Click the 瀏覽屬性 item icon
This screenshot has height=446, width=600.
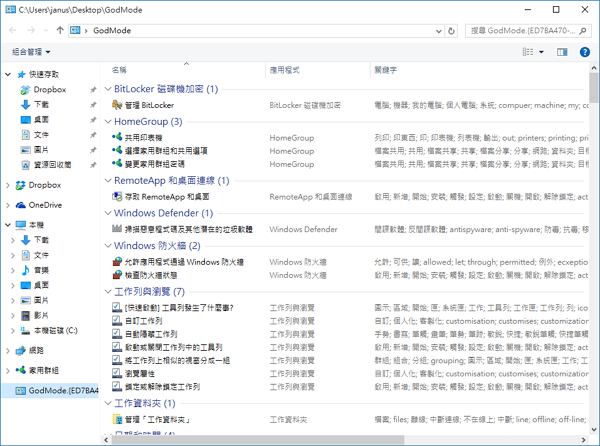click(x=117, y=373)
